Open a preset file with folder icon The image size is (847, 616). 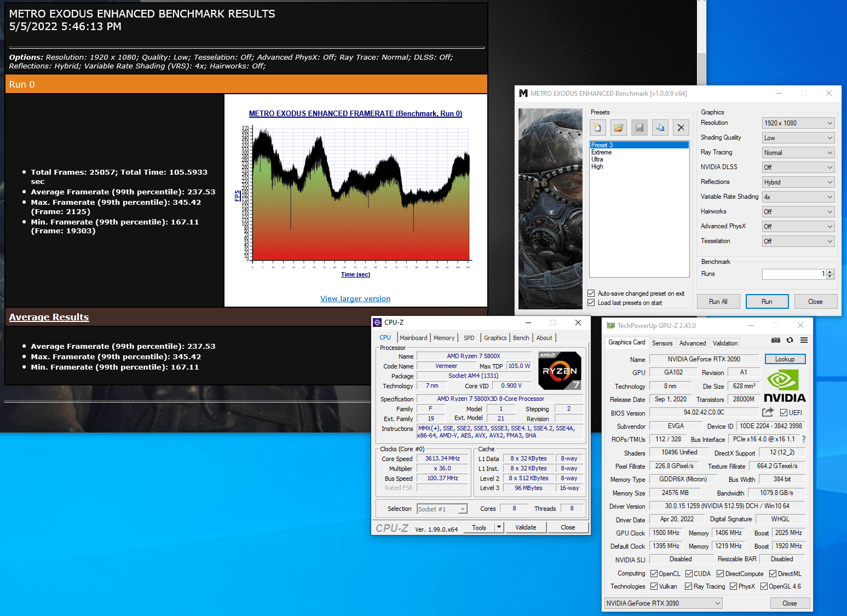click(x=618, y=128)
